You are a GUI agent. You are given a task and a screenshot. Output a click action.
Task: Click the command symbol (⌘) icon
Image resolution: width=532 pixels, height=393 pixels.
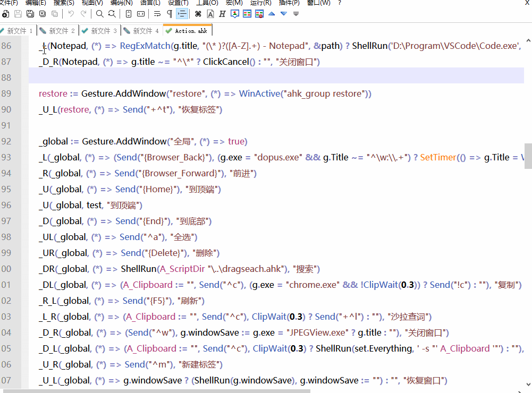198,14
